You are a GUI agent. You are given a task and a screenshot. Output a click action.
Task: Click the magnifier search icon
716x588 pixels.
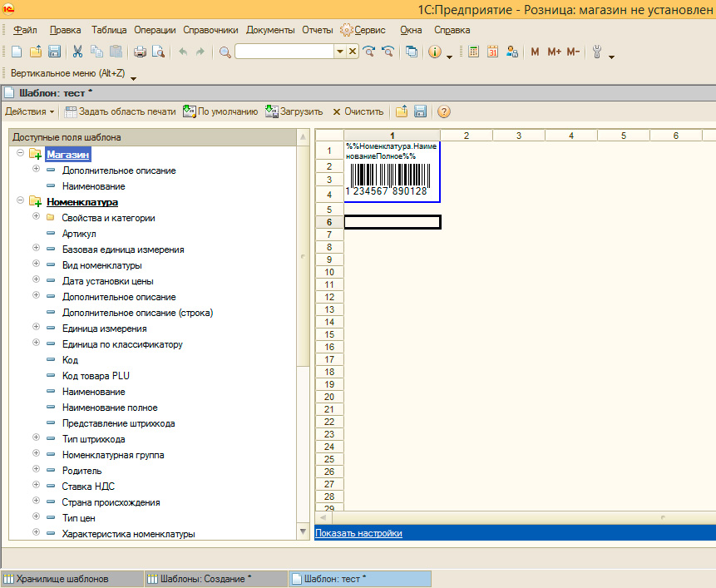coord(225,52)
